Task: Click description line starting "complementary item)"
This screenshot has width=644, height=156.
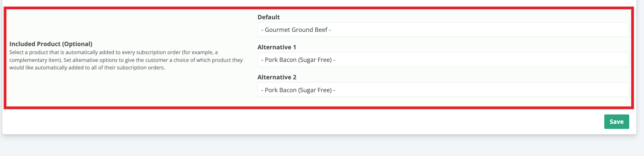Action: [126, 60]
